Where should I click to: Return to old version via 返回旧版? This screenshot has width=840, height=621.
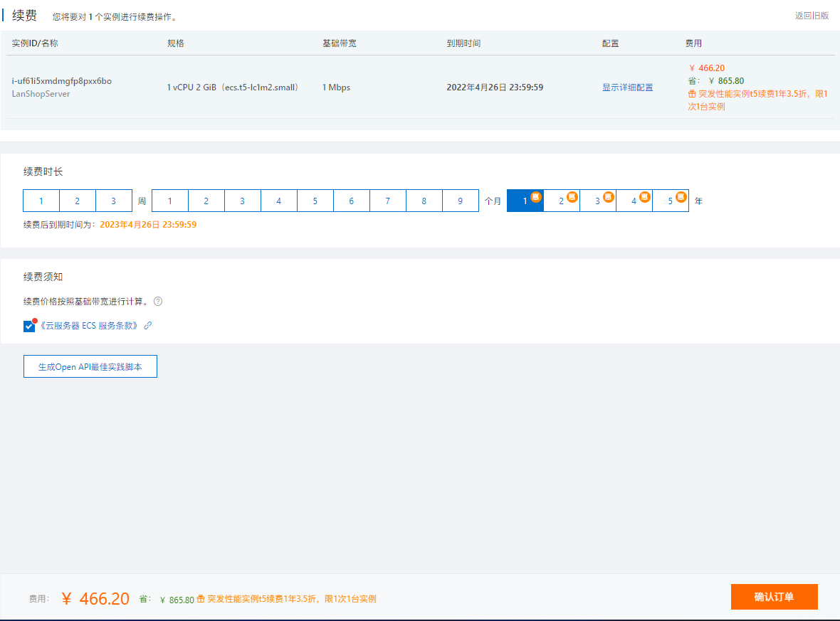pos(812,16)
